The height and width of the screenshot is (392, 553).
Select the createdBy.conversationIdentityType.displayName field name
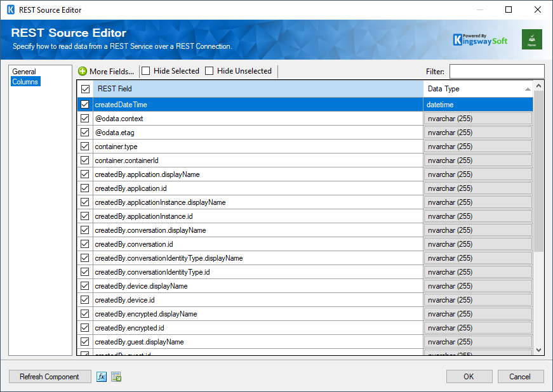point(169,258)
